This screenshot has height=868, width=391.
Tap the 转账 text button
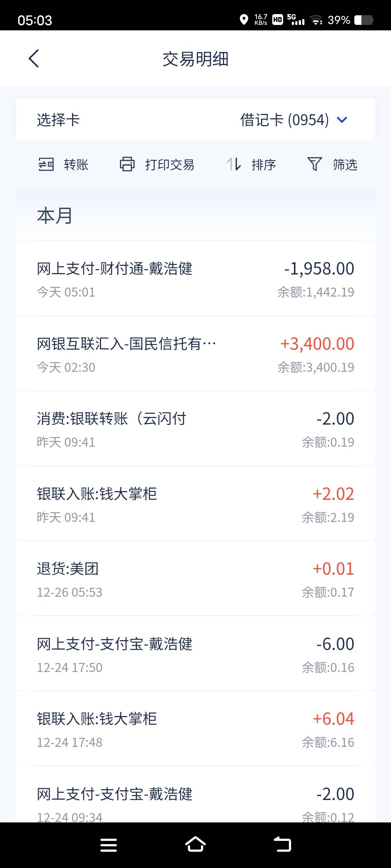76,165
